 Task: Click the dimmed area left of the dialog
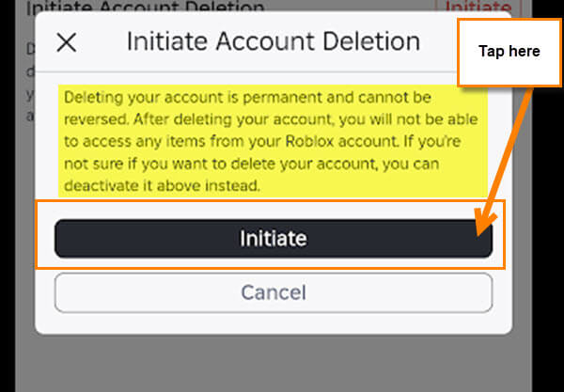pyautogui.click(x=24, y=235)
